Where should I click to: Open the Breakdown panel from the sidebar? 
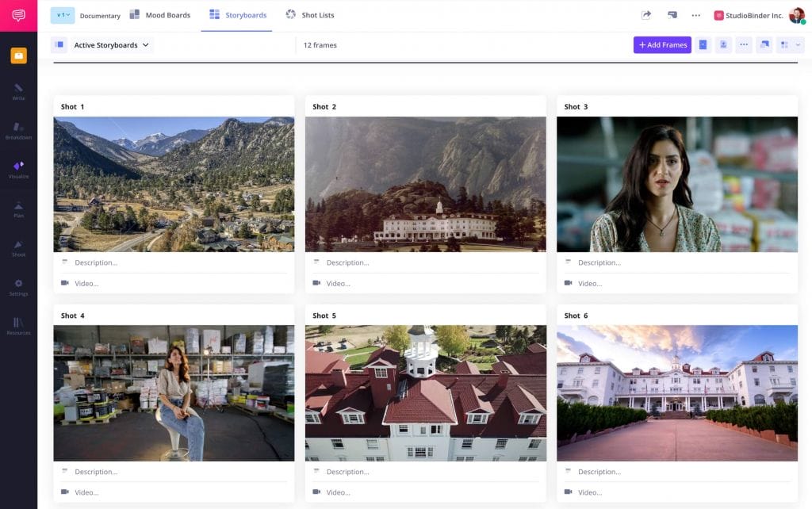pyautogui.click(x=18, y=129)
